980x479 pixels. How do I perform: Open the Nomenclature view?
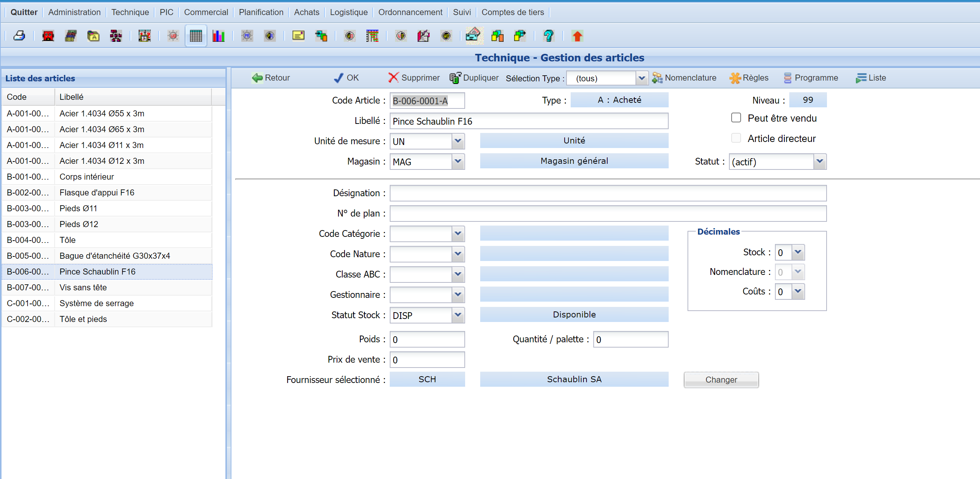pyautogui.click(x=684, y=78)
